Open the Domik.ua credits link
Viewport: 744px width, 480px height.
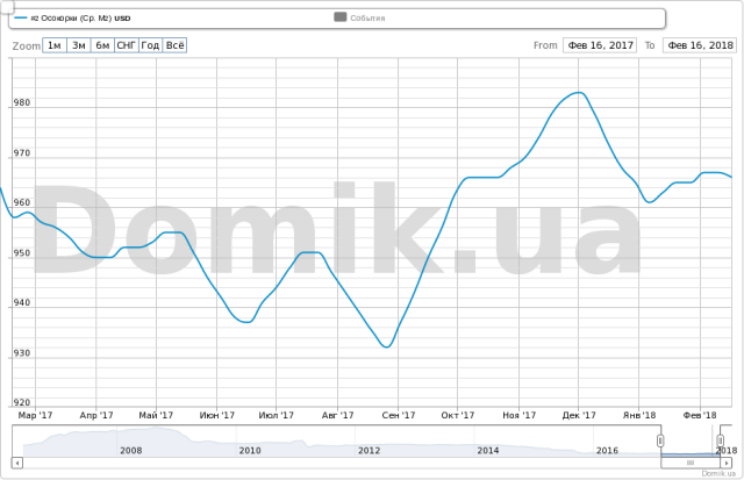pyautogui.click(x=718, y=473)
